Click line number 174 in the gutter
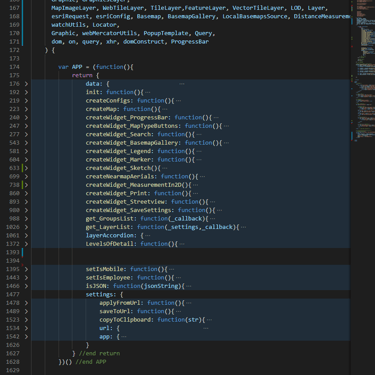The image size is (375, 375). [x=14, y=67]
